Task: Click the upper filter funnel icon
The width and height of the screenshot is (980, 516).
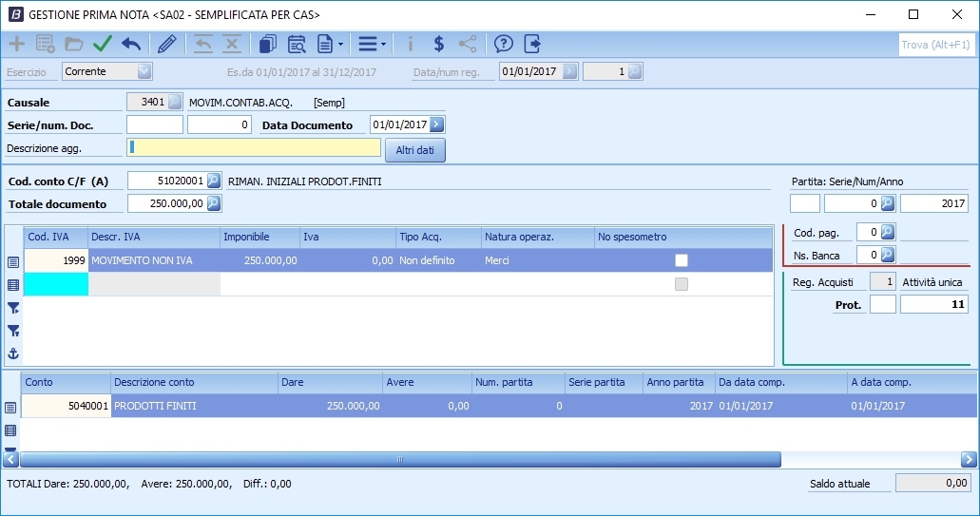Action: 13,308
